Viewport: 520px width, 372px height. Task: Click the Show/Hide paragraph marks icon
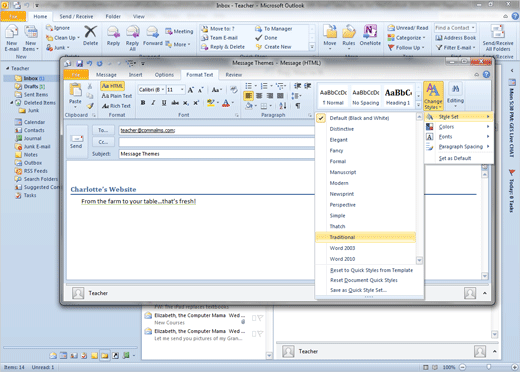click(x=298, y=106)
